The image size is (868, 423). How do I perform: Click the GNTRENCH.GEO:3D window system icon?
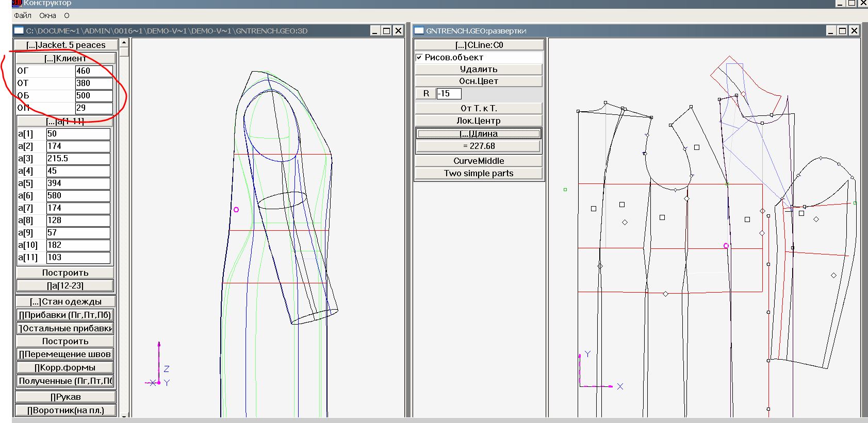(x=19, y=31)
